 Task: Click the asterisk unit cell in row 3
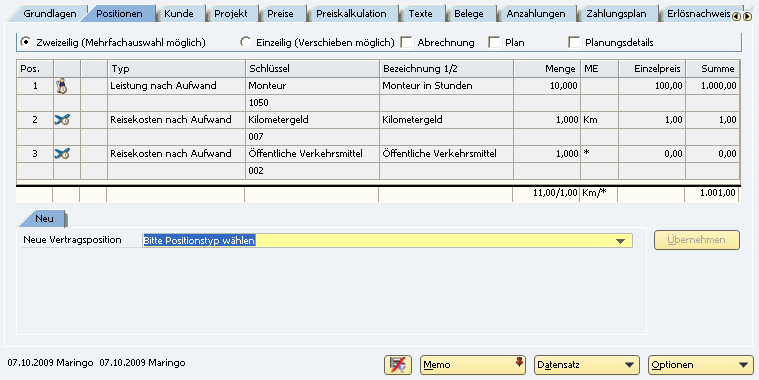[x=599, y=153]
